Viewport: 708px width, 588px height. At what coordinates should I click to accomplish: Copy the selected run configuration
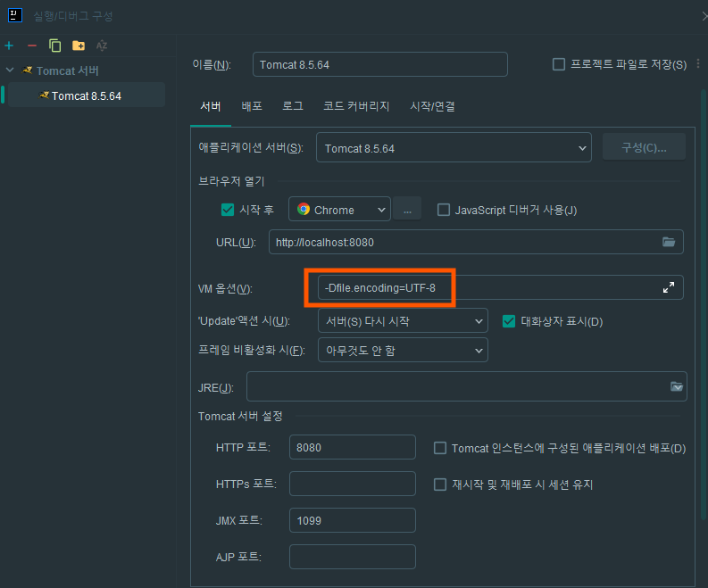(54, 46)
